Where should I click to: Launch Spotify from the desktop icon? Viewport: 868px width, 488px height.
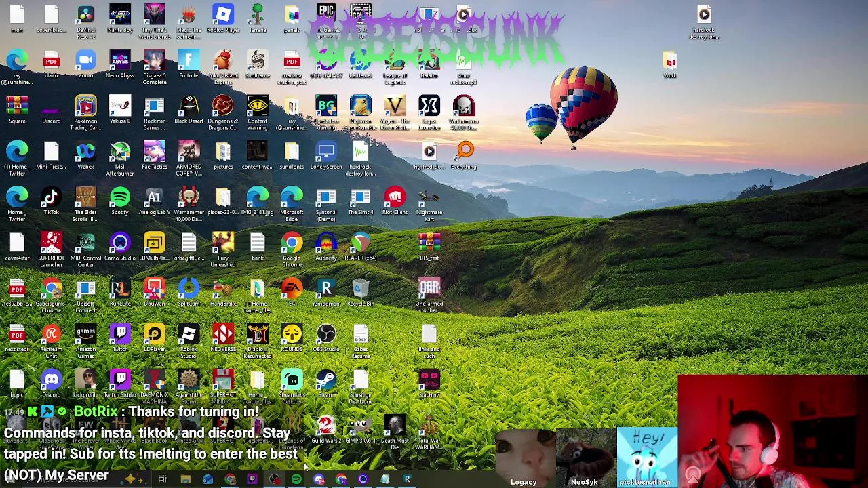(x=120, y=201)
